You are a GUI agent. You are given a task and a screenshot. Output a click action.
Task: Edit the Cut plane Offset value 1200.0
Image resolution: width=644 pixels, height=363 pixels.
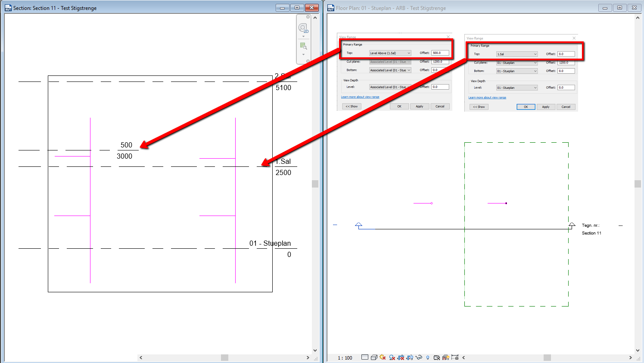pyautogui.click(x=566, y=63)
